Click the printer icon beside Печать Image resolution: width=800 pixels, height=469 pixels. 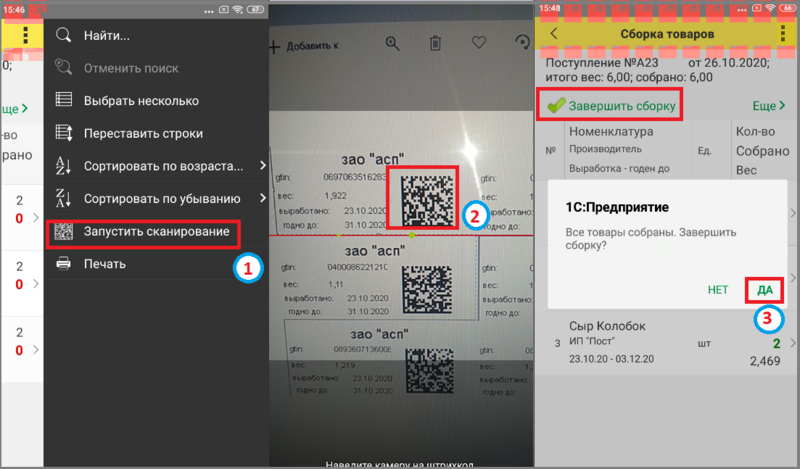tap(64, 264)
